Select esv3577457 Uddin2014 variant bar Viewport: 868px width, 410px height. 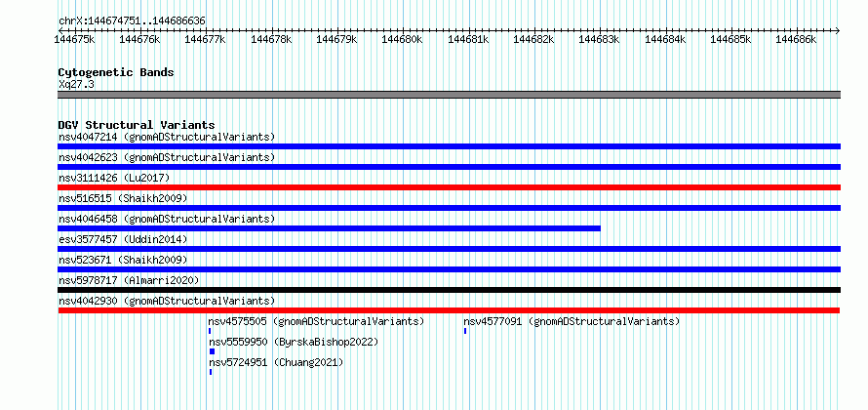(x=449, y=249)
